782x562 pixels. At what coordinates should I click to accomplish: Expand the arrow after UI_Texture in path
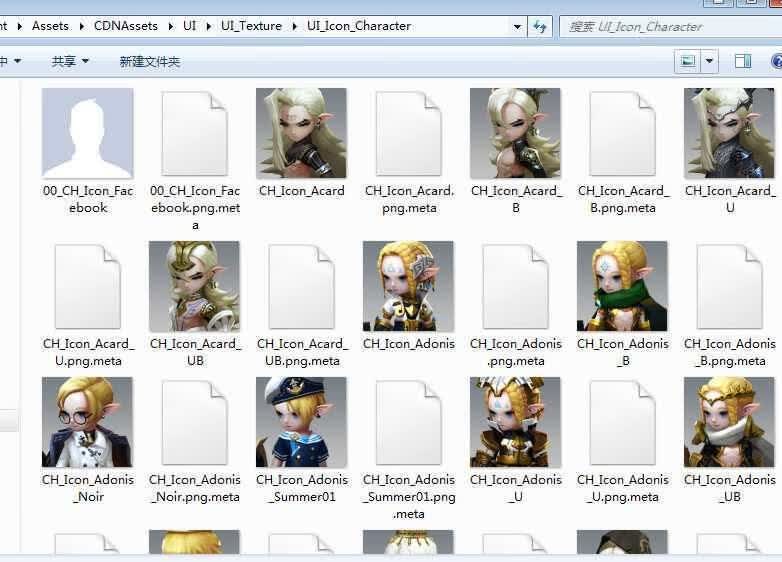point(295,26)
